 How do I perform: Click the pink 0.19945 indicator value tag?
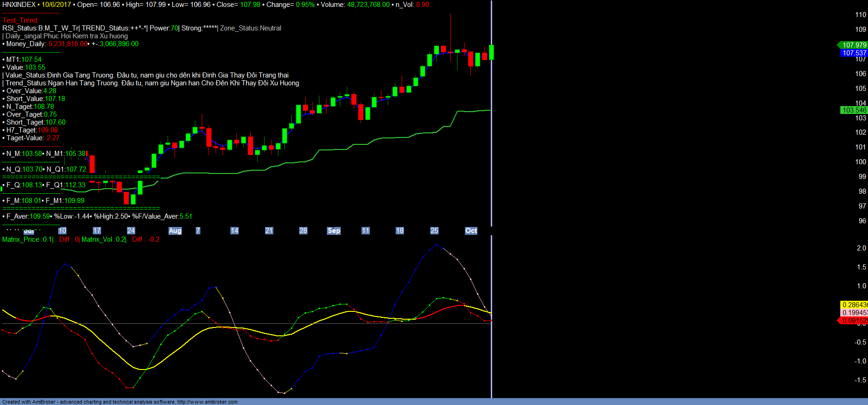click(854, 313)
